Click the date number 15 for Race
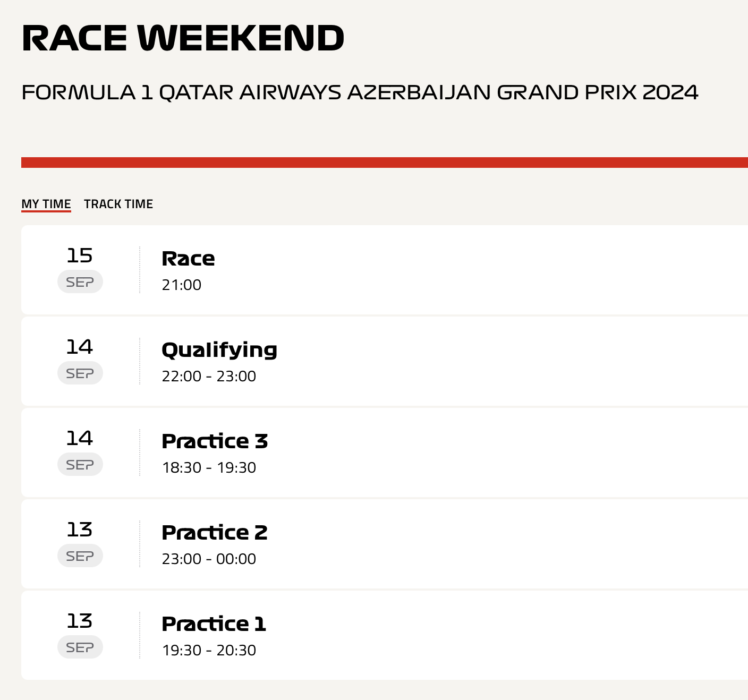This screenshot has width=748, height=700. pyautogui.click(x=80, y=255)
